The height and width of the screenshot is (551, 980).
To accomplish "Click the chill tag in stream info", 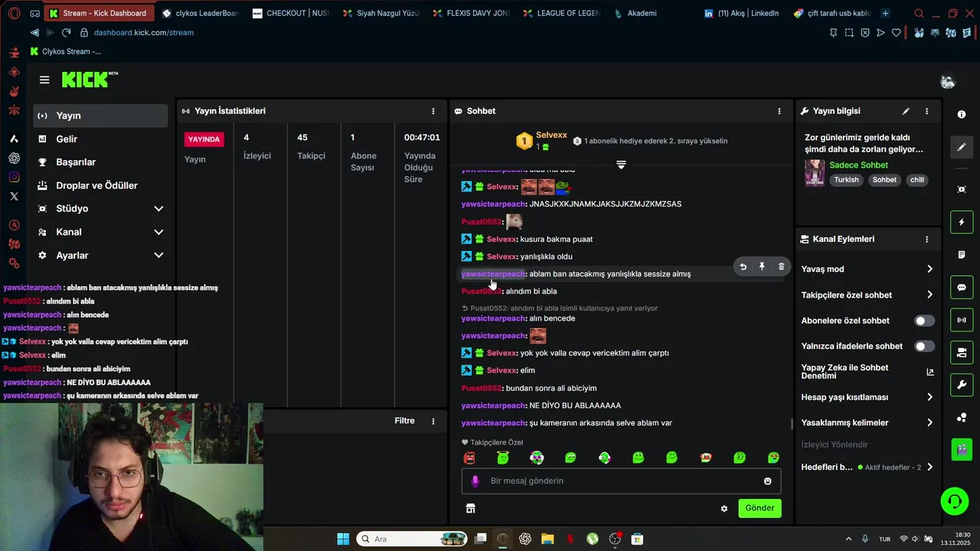I will (x=916, y=180).
